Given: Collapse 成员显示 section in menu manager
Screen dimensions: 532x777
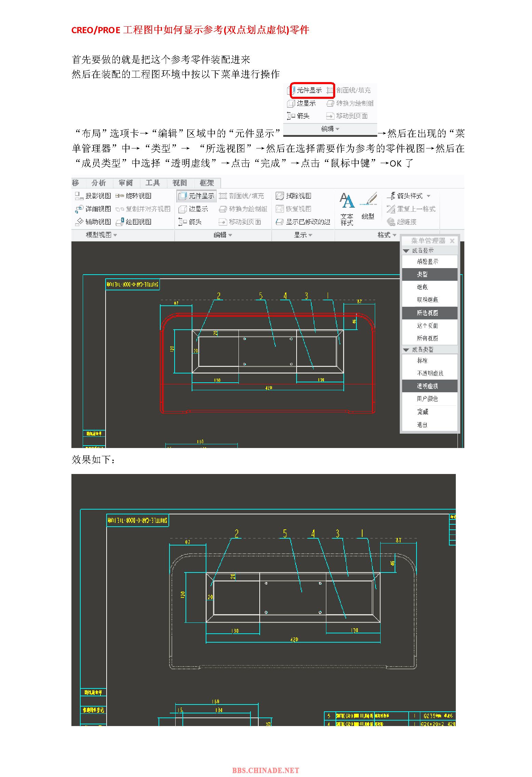Looking at the screenshot, I should pyautogui.click(x=406, y=251).
